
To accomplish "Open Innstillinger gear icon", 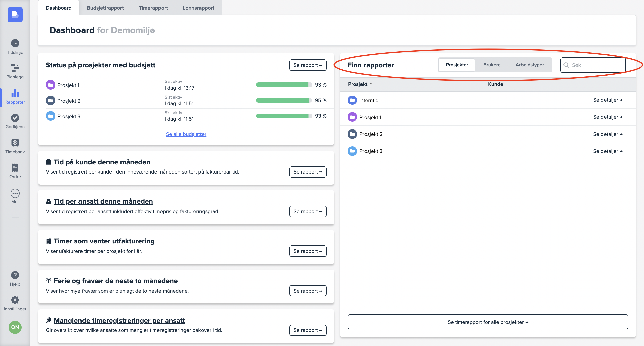I will coord(15,300).
